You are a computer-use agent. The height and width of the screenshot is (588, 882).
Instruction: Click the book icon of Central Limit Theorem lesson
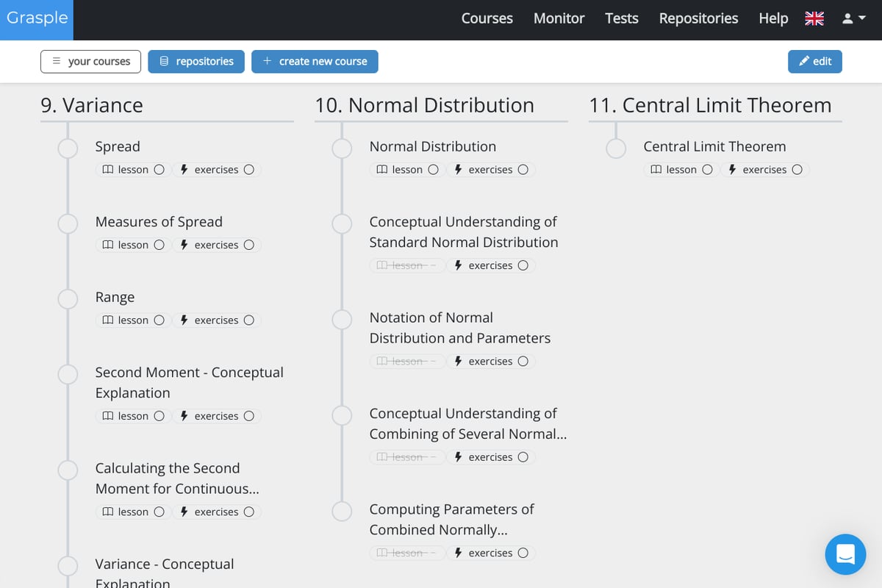tap(656, 170)
